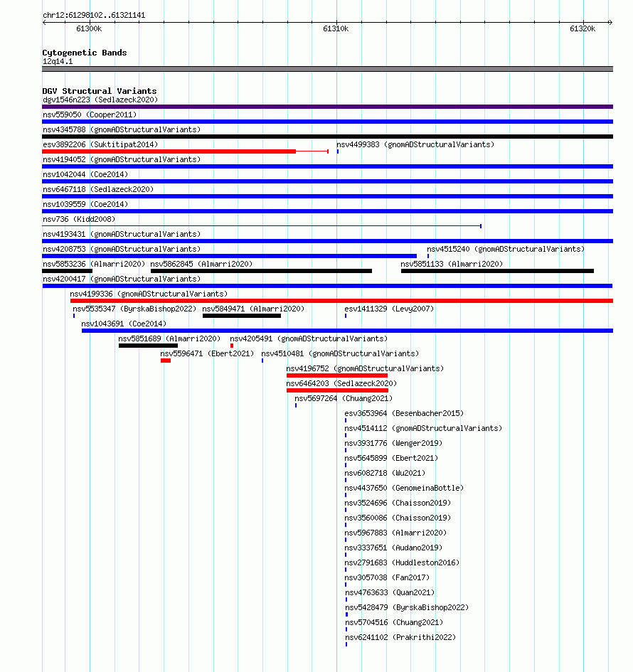
Task: Click the DGV Structural Variants track title
Action: [x=100, y=91]
